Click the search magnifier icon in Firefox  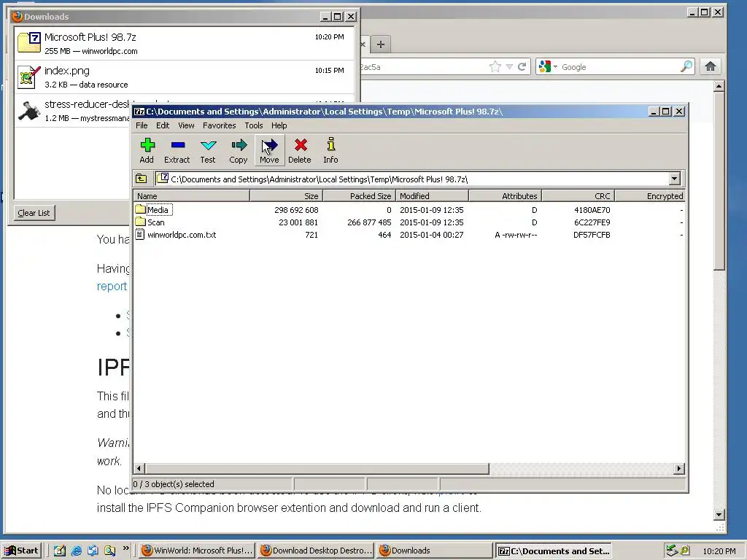686,66
